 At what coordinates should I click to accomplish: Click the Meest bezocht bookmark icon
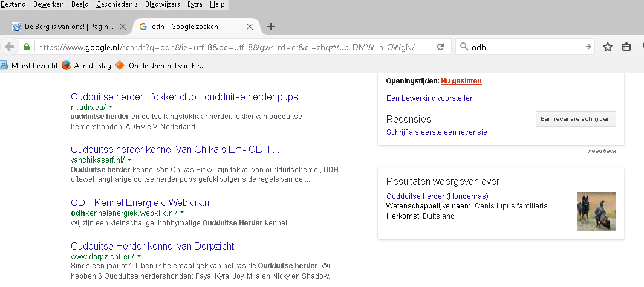pos(4,65)
